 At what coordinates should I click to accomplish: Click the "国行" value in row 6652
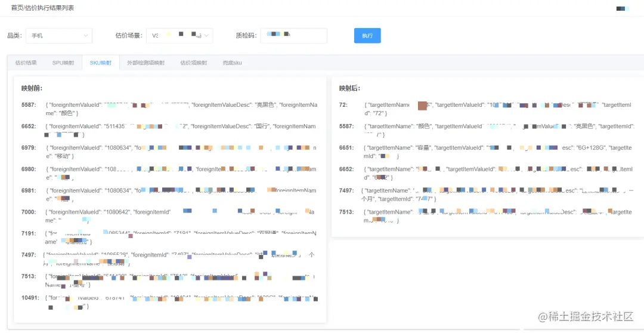point(263,127)
